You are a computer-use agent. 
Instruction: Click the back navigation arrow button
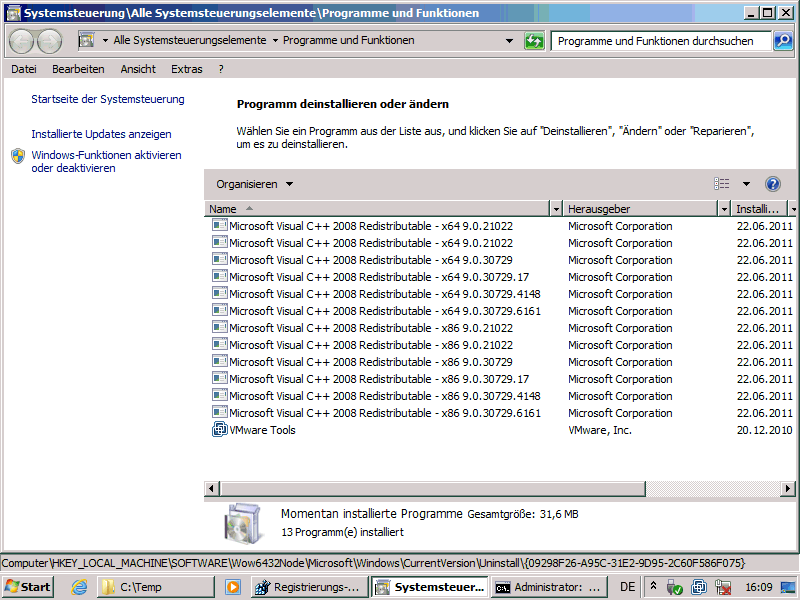(x=22, y=41)
